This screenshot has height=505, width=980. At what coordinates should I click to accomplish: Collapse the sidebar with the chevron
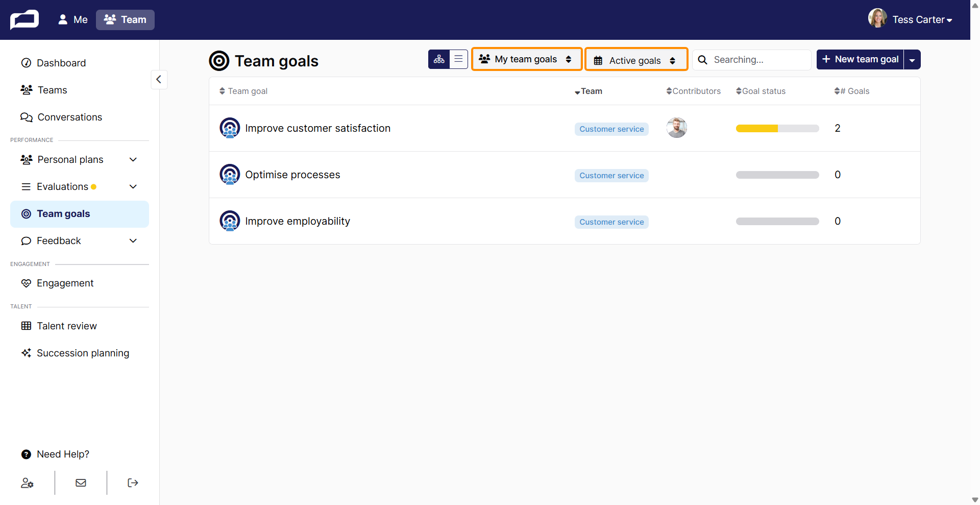point(159,79)
